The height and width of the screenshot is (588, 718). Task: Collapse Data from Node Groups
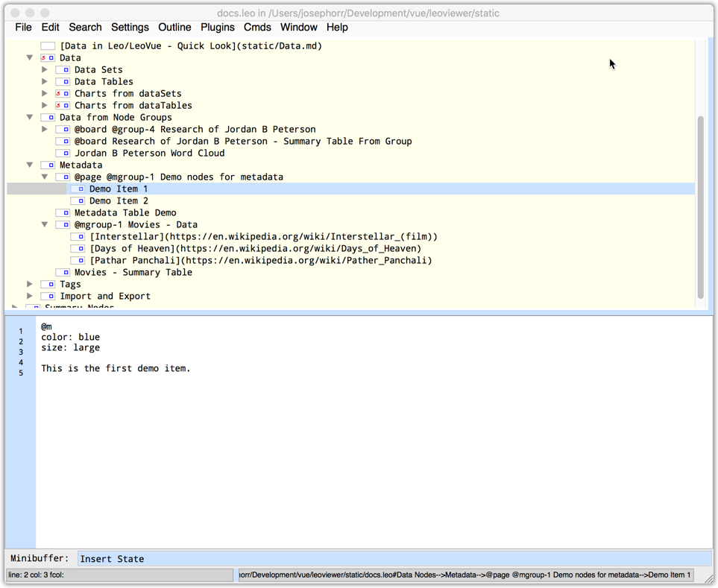[x=30, y=117]
